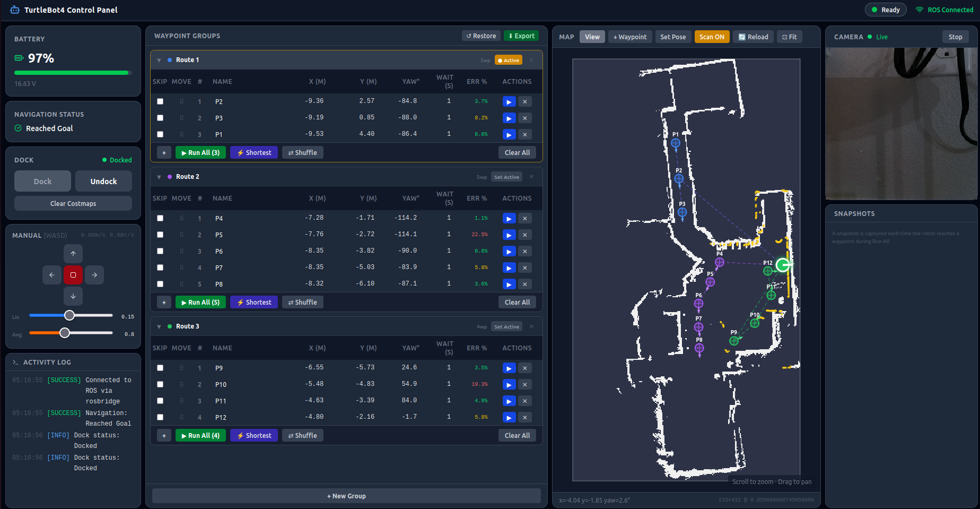Undock the robot
The image size is (980, 509).
pyautogui.click(x=103, y=182)
